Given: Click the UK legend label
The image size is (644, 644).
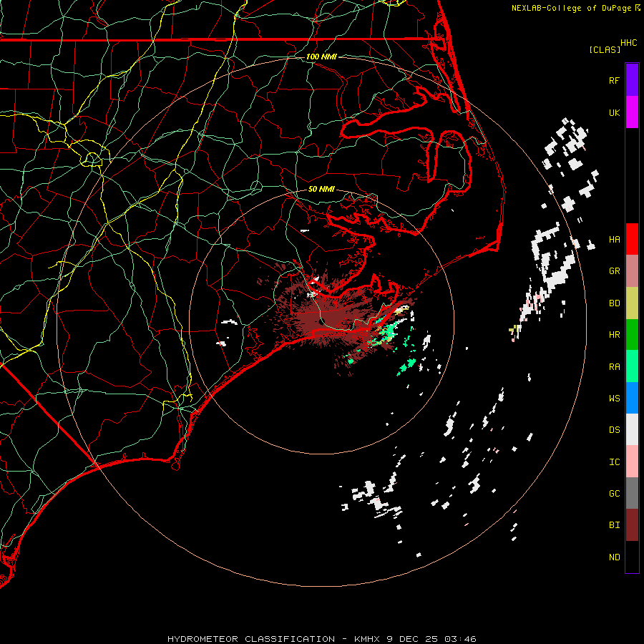Looking at the screenshot, I should [x=614, y=112].
